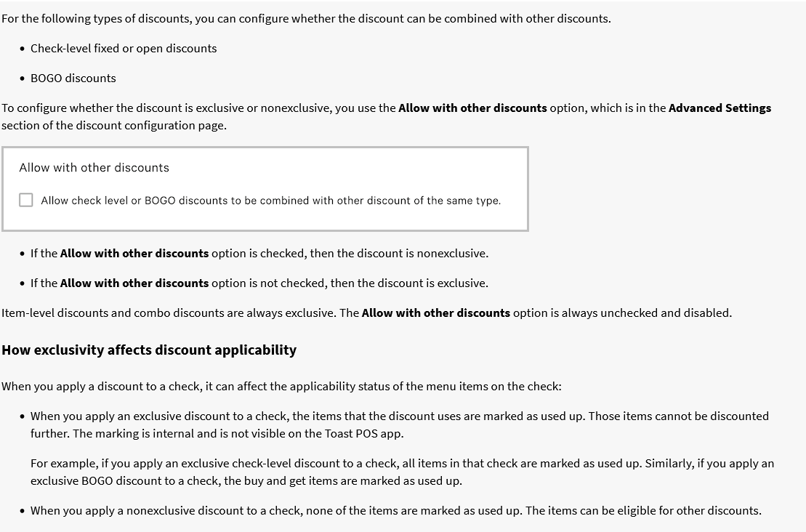Viewport: 806px width, 532px height.
Task: Click the Allow with other discounts panel title
Action: [x=95, y=167]
